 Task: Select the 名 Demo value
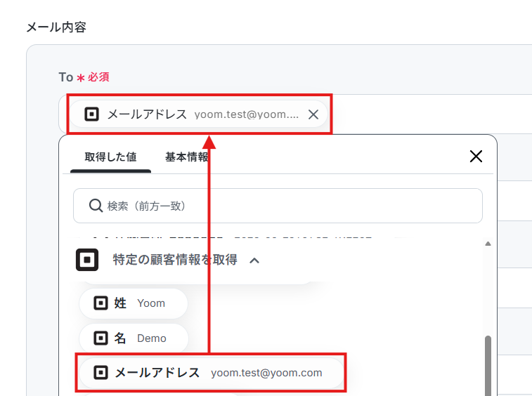click(134, 338)
